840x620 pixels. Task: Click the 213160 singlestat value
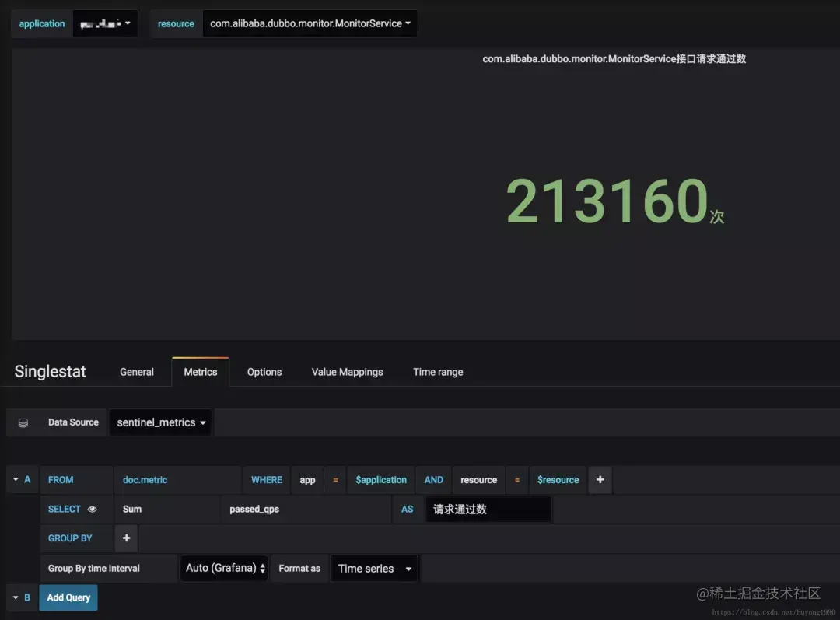coord(607,201)
